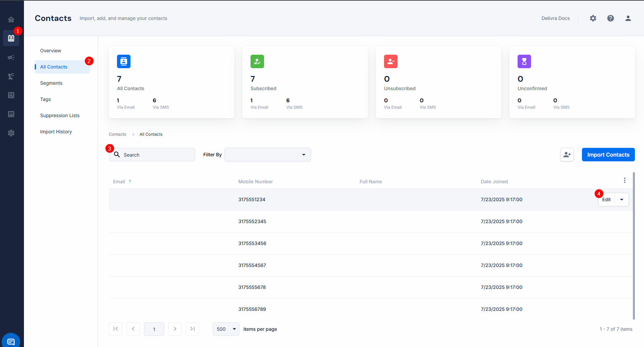Open Tags in contacts menu
The height and width of the screenshot is (347, 644).
pos(46,99)
